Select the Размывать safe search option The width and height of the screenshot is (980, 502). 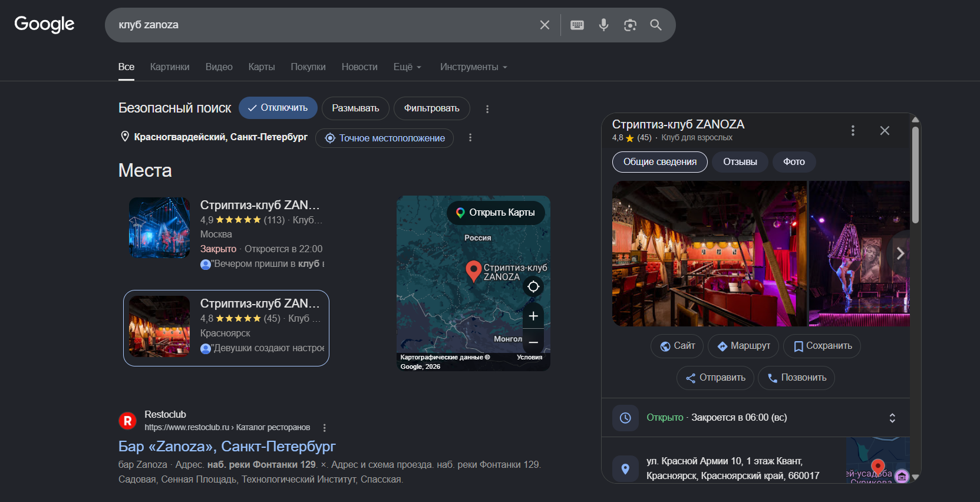[355, 108]
